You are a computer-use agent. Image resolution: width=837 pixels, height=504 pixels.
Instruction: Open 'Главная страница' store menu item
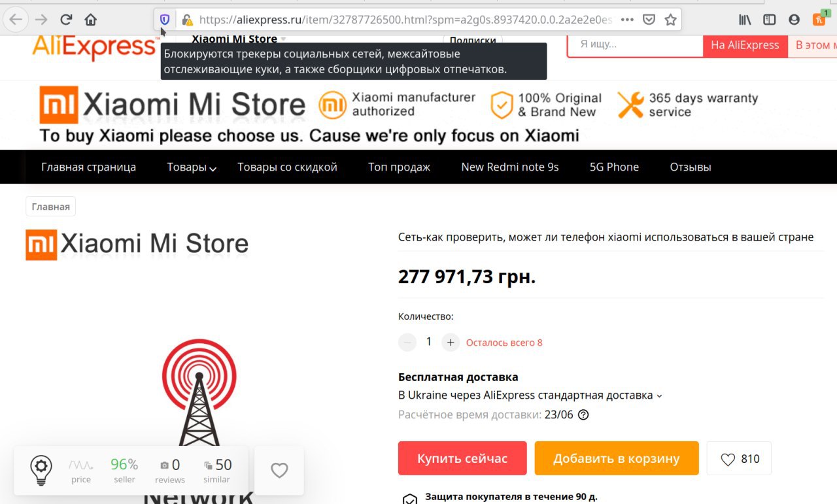(88, 167)
